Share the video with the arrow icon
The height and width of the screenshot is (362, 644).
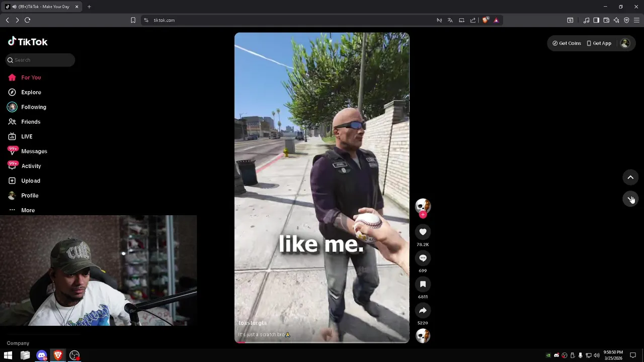coord(423,310)
